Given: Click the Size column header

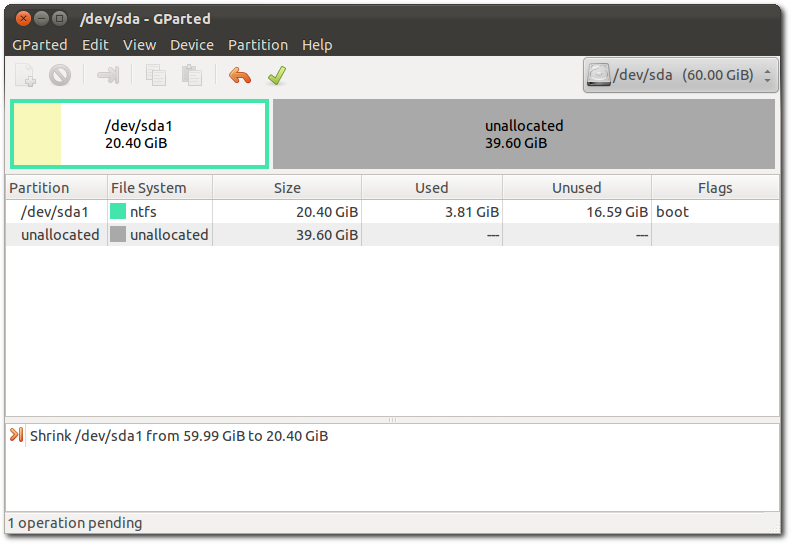Looking at the screenshot, I should 287,187.
